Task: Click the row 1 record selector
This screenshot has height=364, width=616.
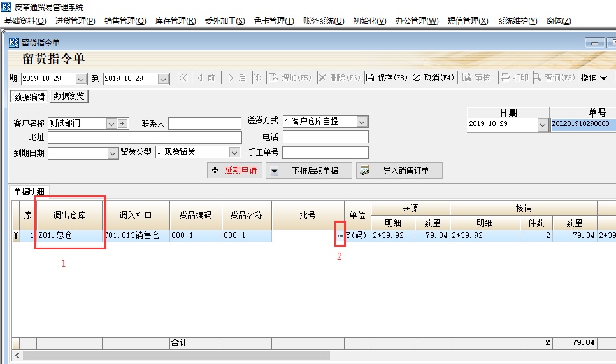Action: 16,235
